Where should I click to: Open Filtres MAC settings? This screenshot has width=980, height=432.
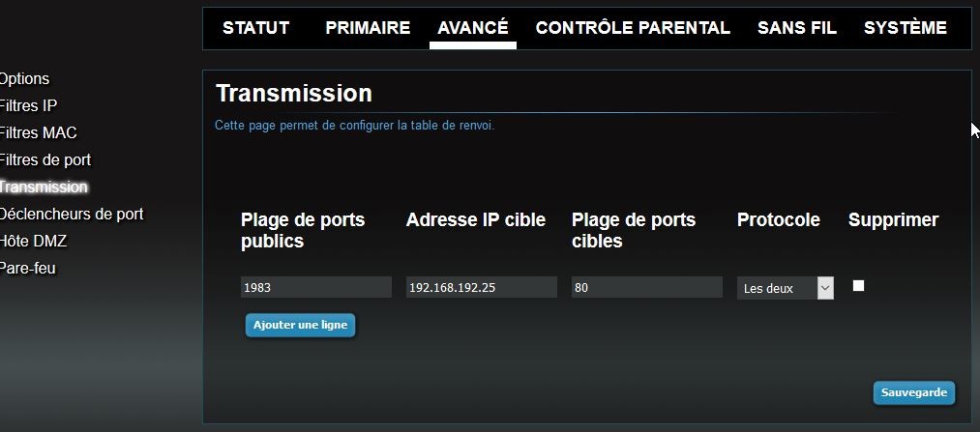38,133
